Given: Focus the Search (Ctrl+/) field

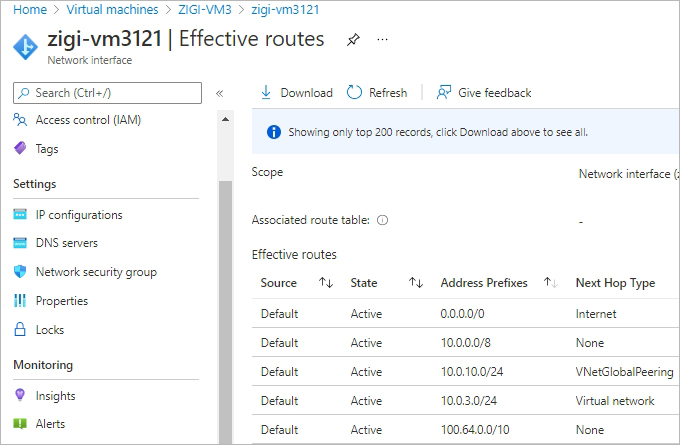Looking at the screenshot, I should (x=107, y=93).
